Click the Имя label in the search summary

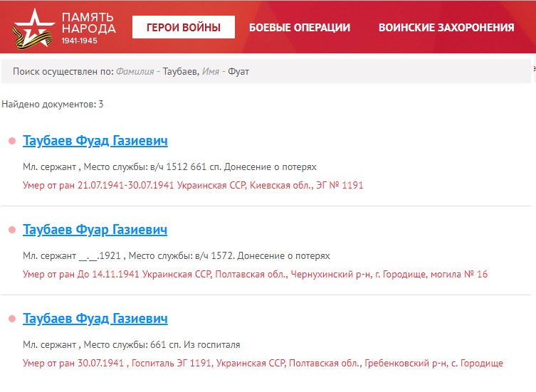pyautogui.click(x=212, y=72)
